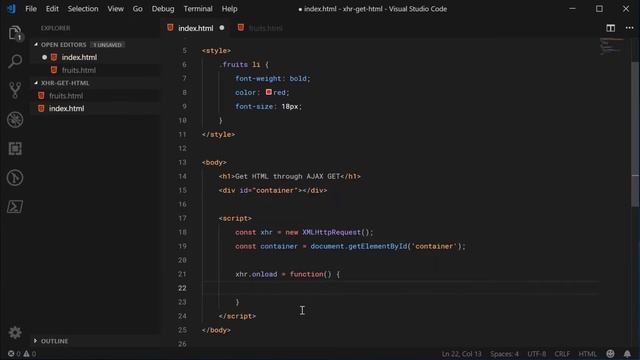Click the circular clock-like activity bar icon

point(15,178)
